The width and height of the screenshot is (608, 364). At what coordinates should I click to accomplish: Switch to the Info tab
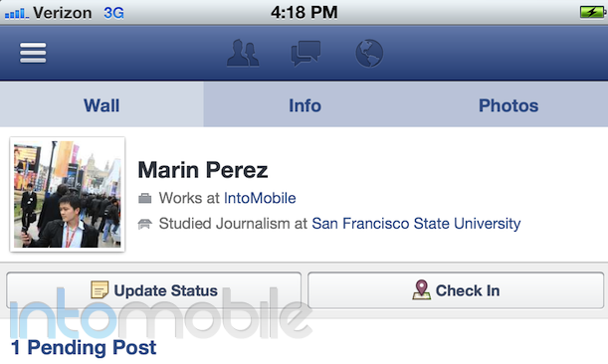tap(304, 105)
